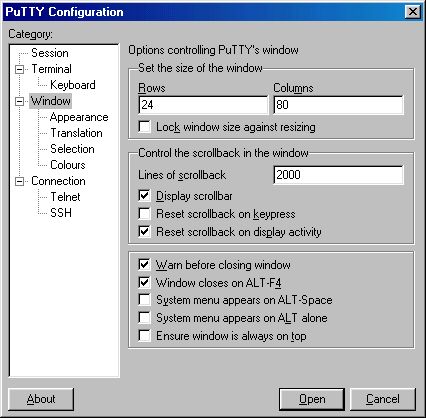Open the Telnet category
The height and width of the screenshot is (418, 426).
pyautogui.click(x=65, y=197)
